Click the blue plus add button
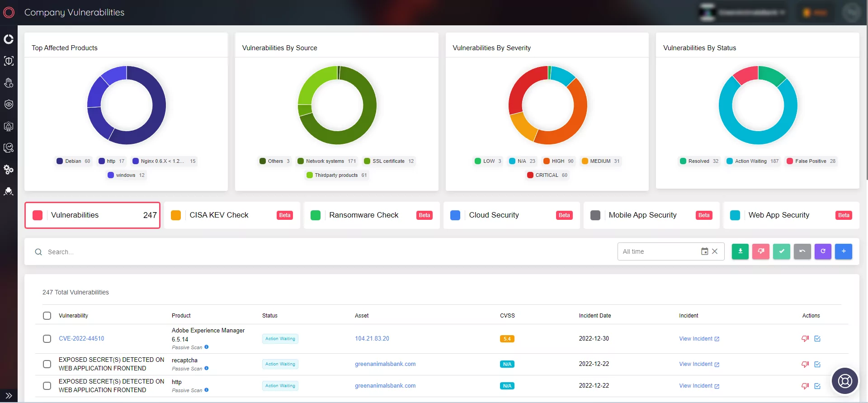 pyautogui.click(x=844, y=251)
